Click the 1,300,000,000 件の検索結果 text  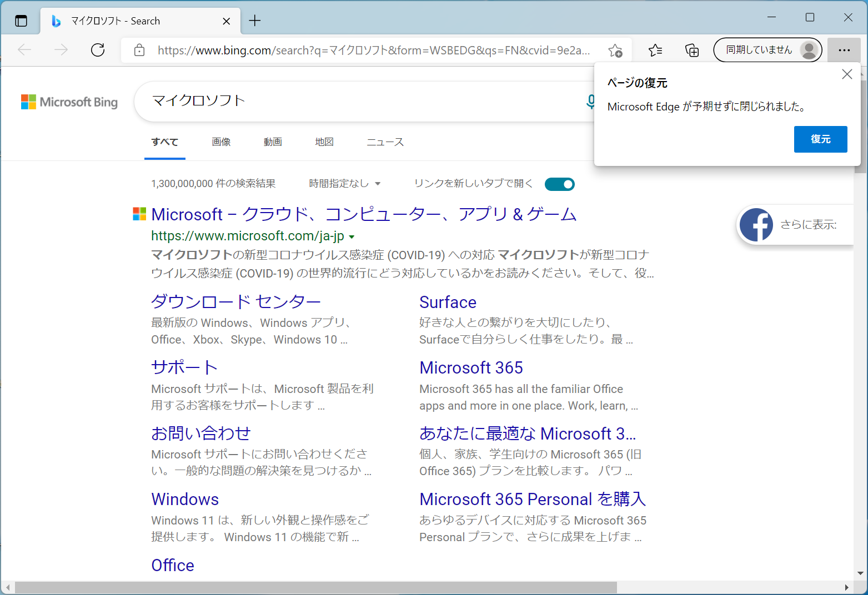click(x=213, y=184)
